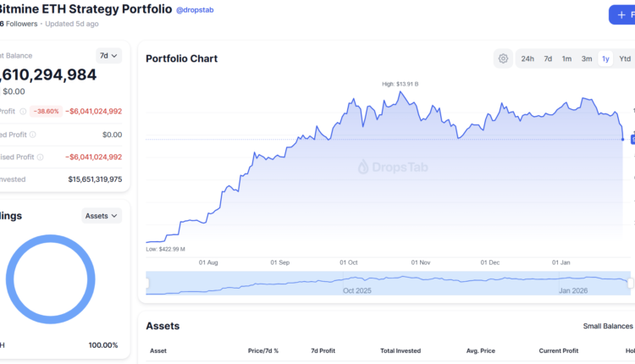Click the blue holdings donut chart ring
Viewport: 635px width, 364px height.
[11, 280]
